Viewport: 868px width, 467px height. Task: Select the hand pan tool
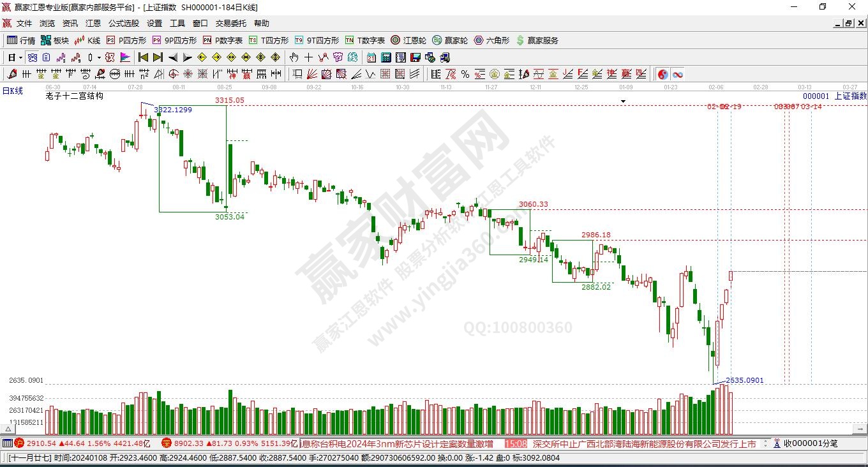[294, 57]
